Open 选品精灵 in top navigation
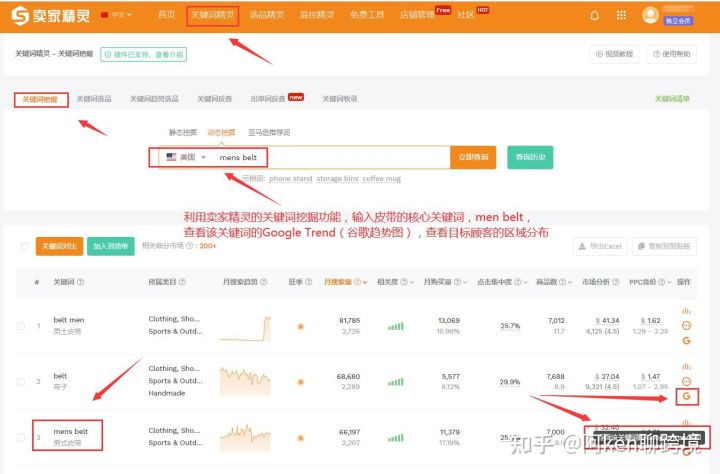The height and width of the screenshot is (474, 720). coord(267,15)
